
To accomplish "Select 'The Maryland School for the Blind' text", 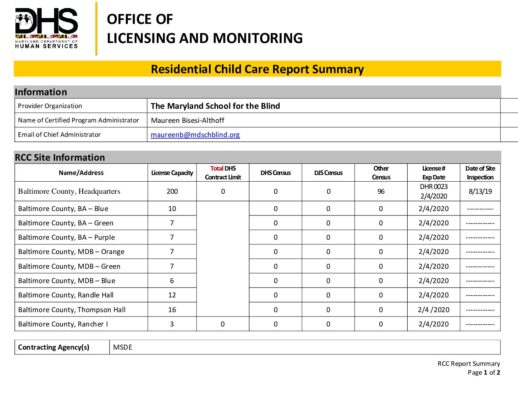I will coord(215,106).
